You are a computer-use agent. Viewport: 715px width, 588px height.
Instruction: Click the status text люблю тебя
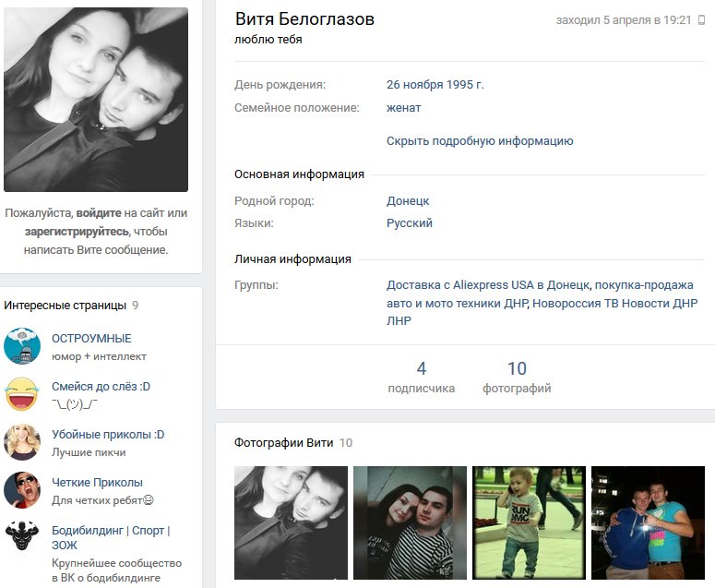268,40
